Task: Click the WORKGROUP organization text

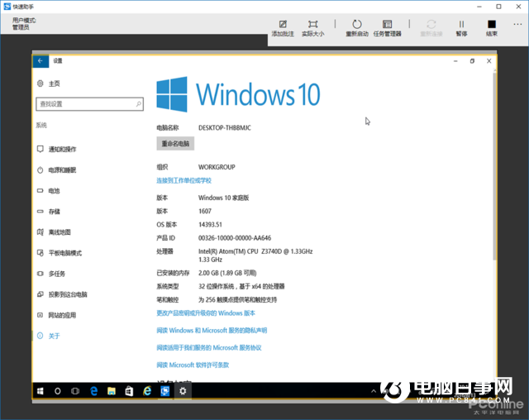Action: [x=217, y=167]
